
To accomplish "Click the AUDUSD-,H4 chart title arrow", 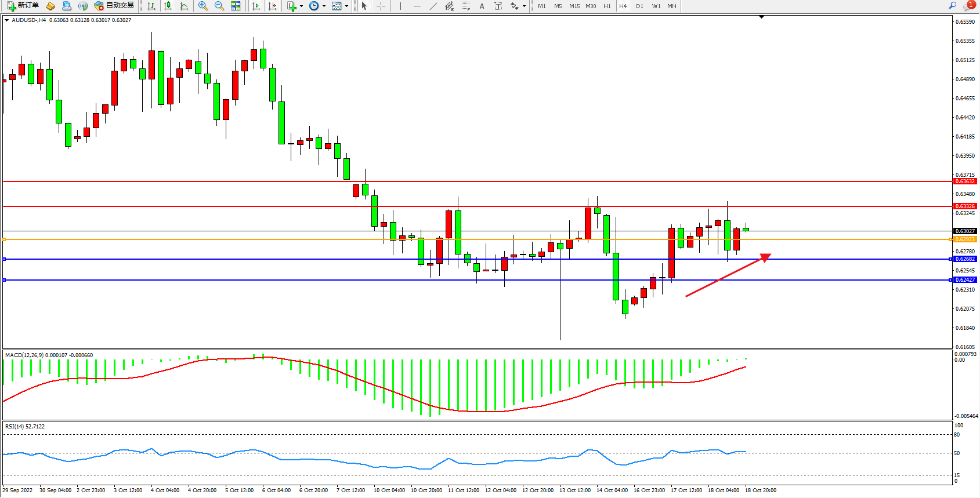I will click(6, 20).
